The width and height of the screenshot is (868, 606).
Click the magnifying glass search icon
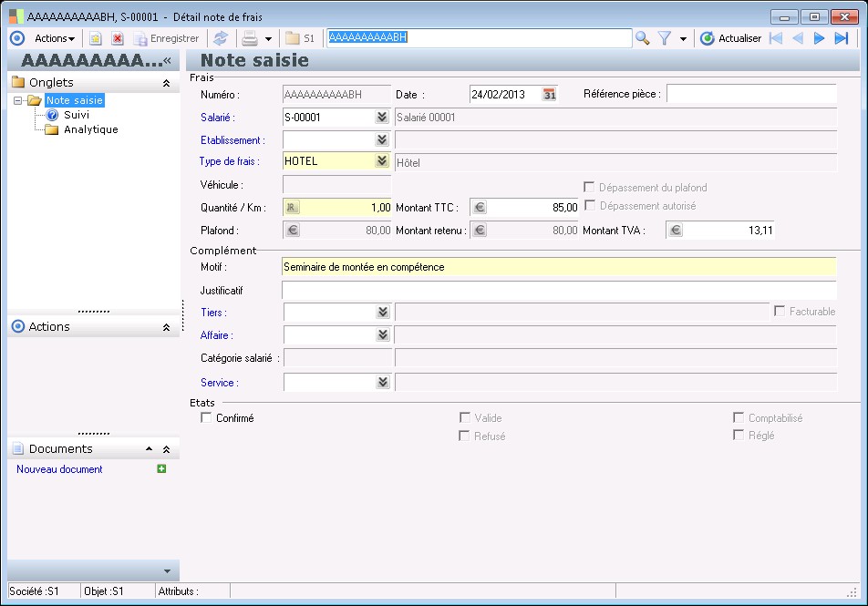643,38
